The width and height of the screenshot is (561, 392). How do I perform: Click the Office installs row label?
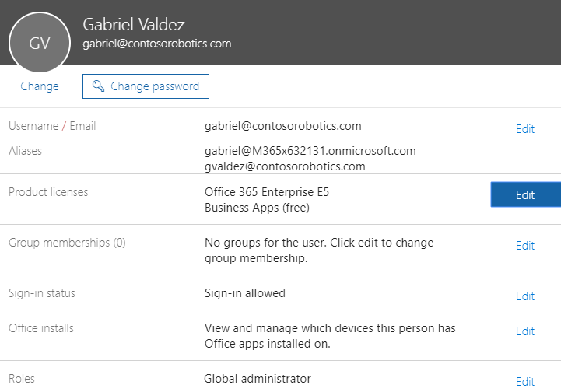[41, 328]
